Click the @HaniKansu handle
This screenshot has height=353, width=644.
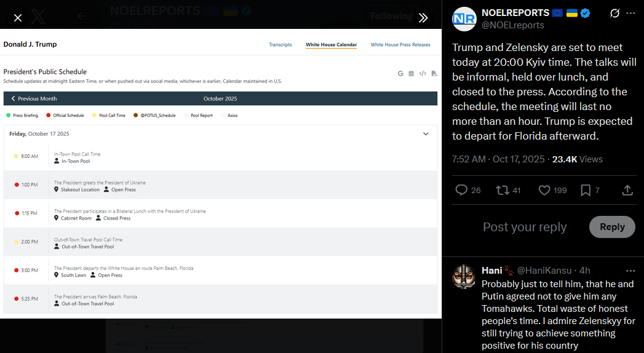(x=544, y=271)
